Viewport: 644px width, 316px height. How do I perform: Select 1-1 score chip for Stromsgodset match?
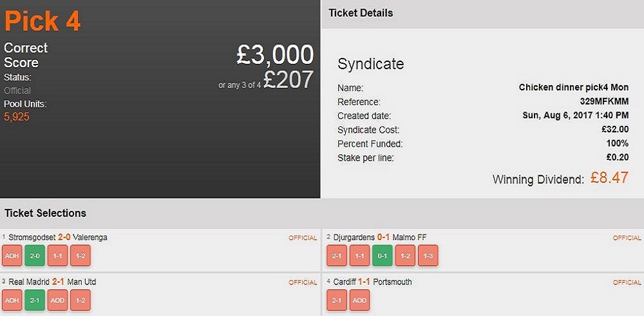58,255
